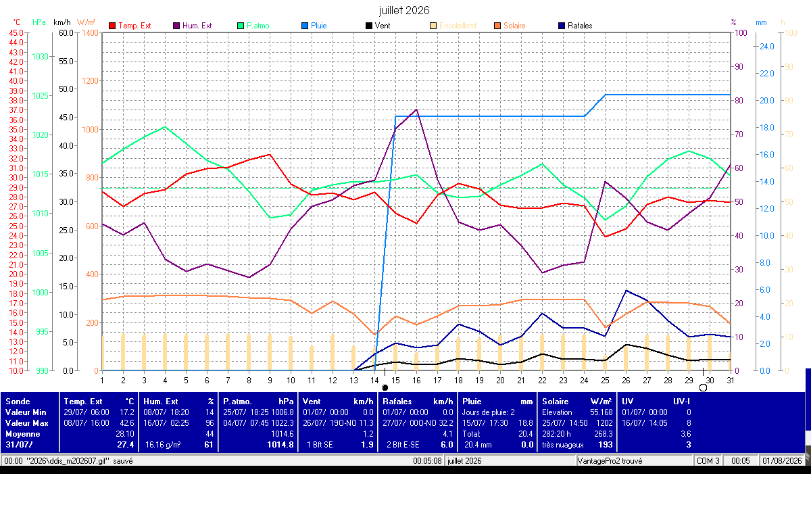This screenshot has width=811, height=532.
Task: Click the Rafales km/h column header
Action: (x=418, y=401)
